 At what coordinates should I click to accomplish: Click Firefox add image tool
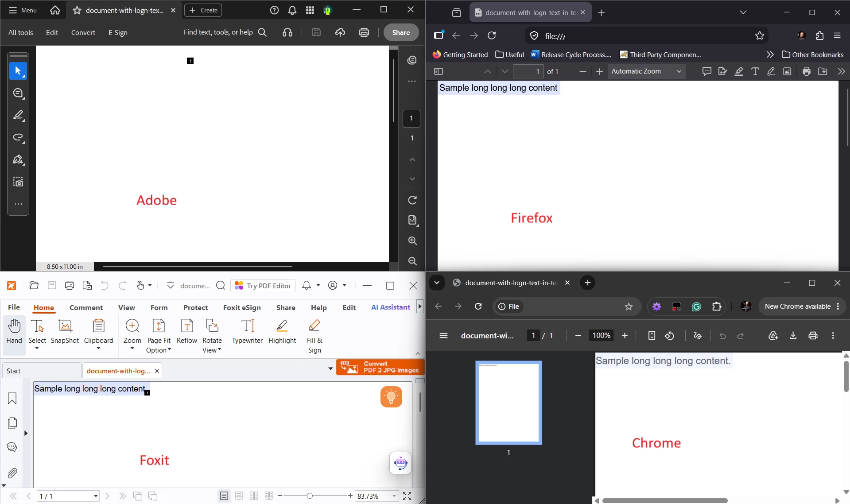tap(787, 71)
